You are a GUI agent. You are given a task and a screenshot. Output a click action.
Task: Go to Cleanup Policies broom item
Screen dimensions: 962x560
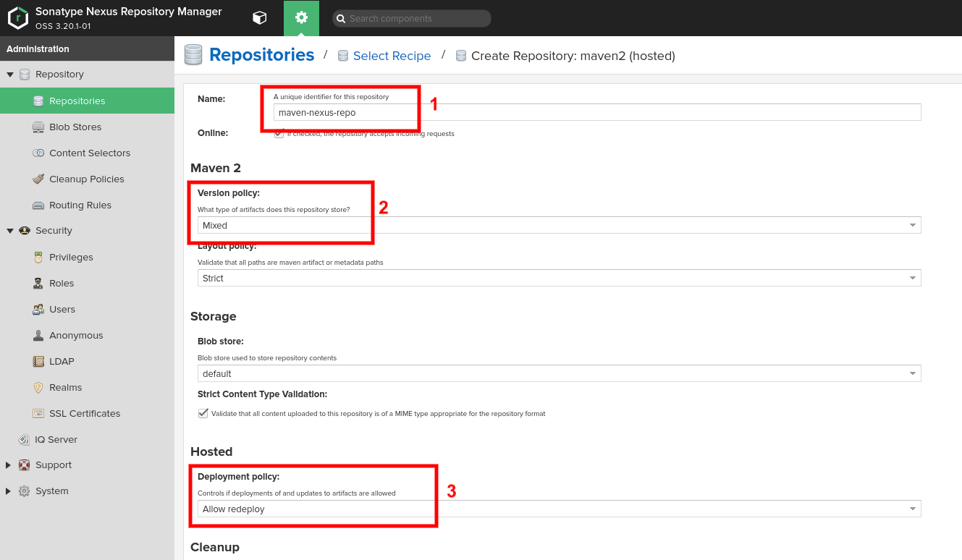(x=87, y=179)
